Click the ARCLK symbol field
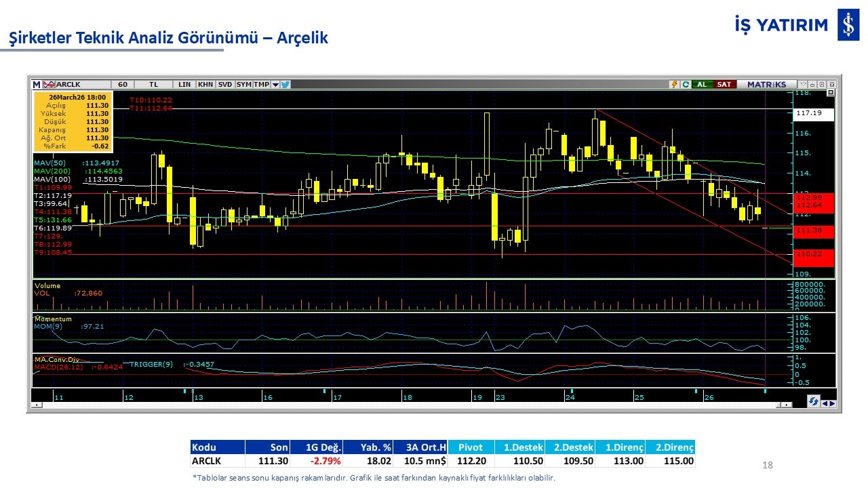 (68, 85)
